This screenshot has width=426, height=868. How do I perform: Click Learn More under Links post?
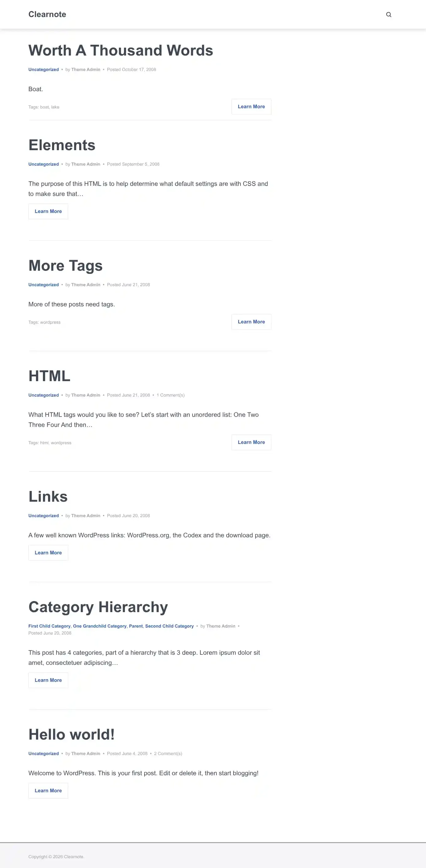[48, 552]
